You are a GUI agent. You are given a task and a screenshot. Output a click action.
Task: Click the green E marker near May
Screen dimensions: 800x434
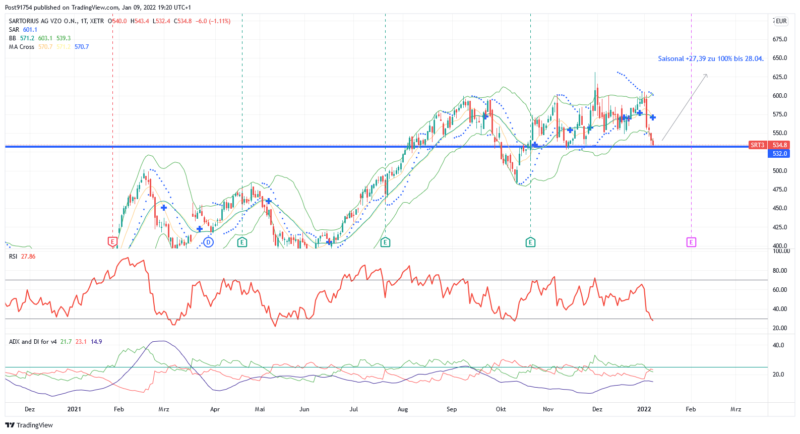click(x=242, y=242)
